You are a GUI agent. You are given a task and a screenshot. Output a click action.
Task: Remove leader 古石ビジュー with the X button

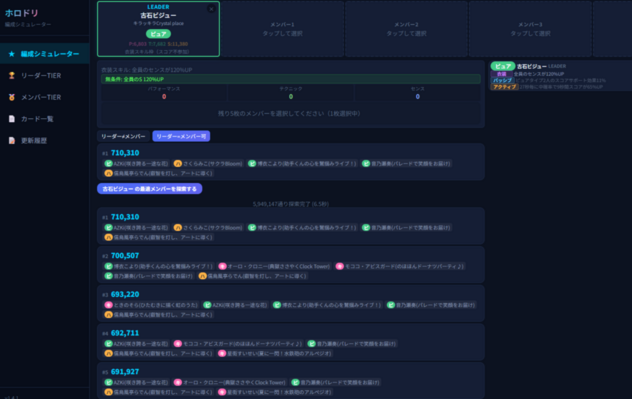(x=211, y=9)
